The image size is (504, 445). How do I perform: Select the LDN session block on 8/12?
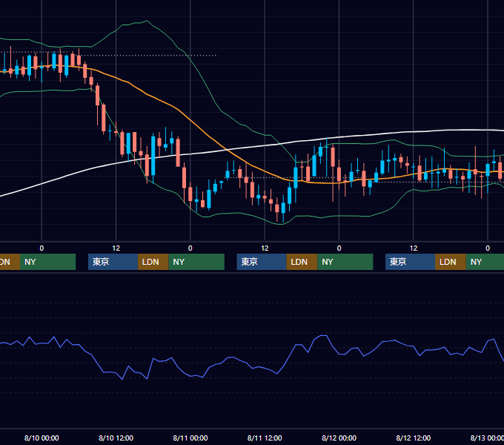point(451,262)
